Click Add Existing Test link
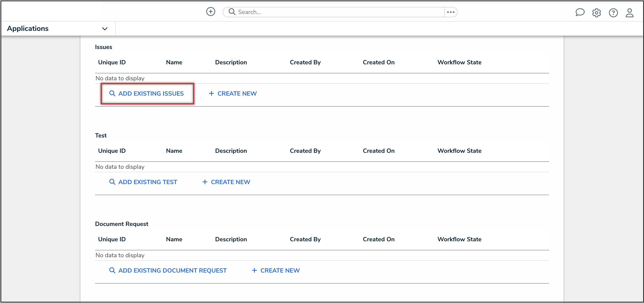The height and width of the screenshot is (303, 644). tap(143, 182)
